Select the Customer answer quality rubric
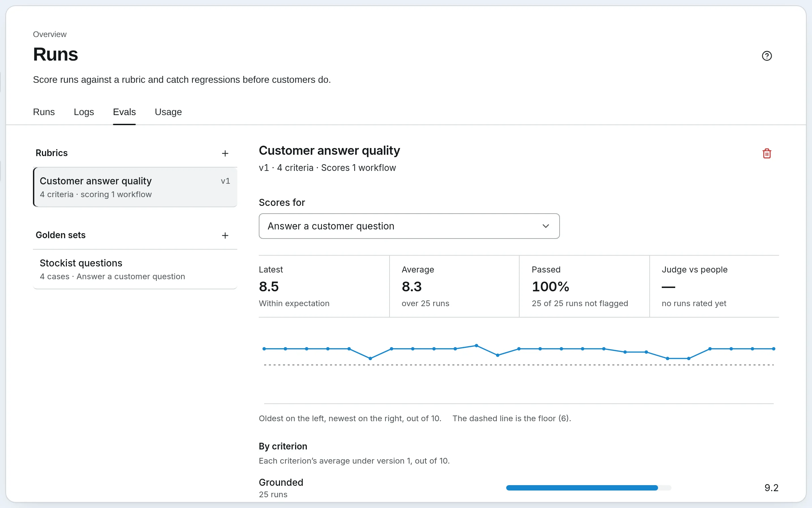Screen dimensions: 812x508 click(135, 187)
